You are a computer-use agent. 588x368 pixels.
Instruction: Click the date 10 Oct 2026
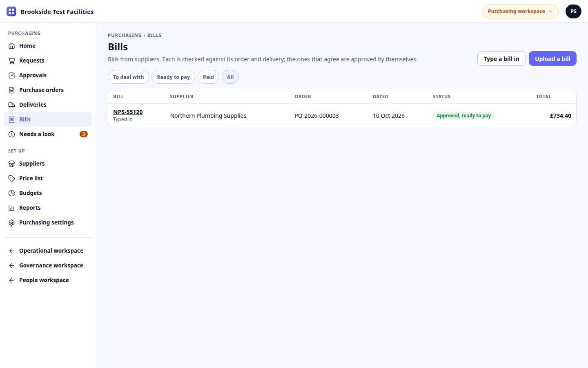click(389, 116)
